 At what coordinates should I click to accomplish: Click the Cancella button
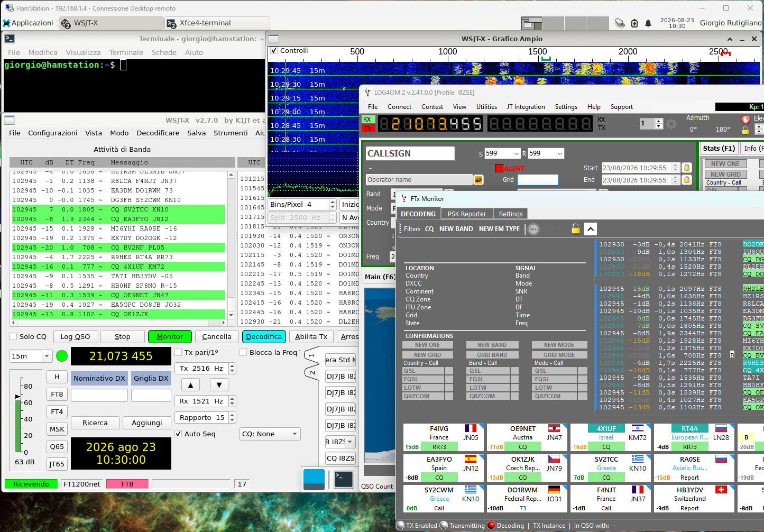(217, 336)
